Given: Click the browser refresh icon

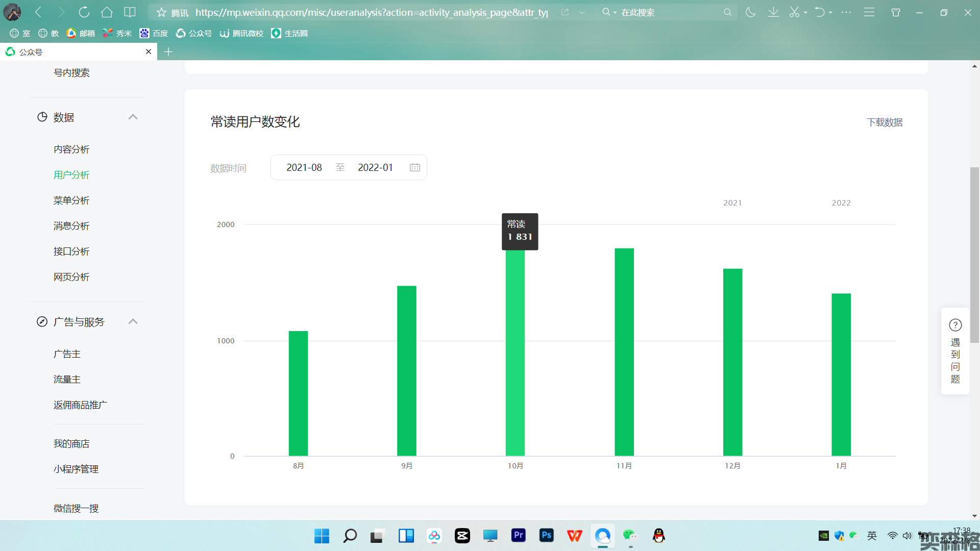Looking at the screenshot, I should tap(84, 12).
